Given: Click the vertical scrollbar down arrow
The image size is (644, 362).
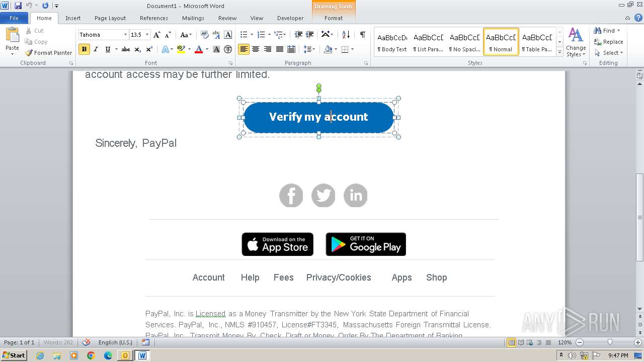Looking at the screenshot, I should [640, 309].
